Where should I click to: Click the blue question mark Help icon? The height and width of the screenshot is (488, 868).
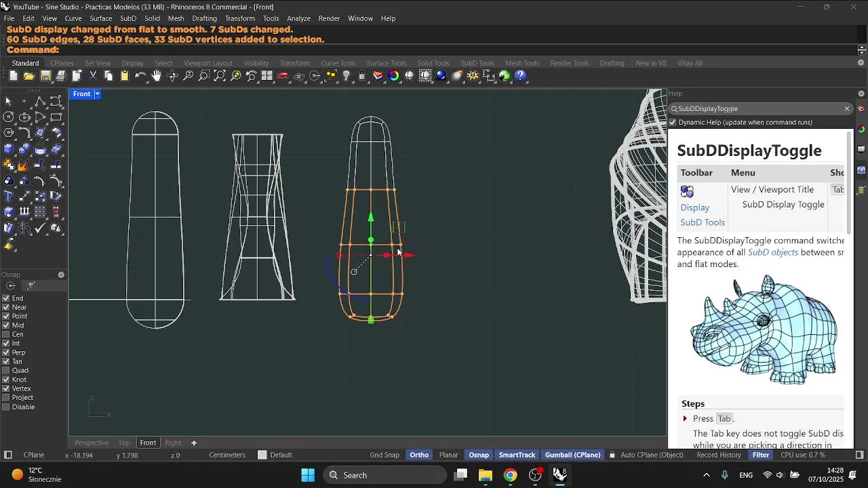[521, 76]
